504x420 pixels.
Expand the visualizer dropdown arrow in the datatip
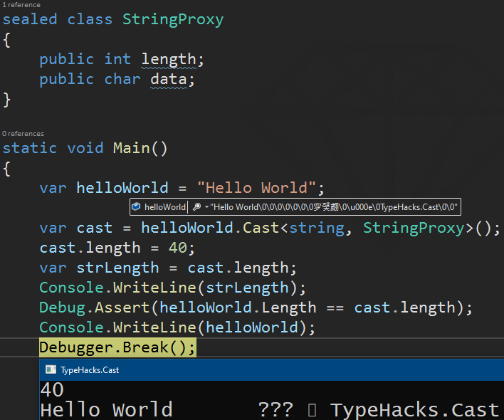click(x=206, y=207)
